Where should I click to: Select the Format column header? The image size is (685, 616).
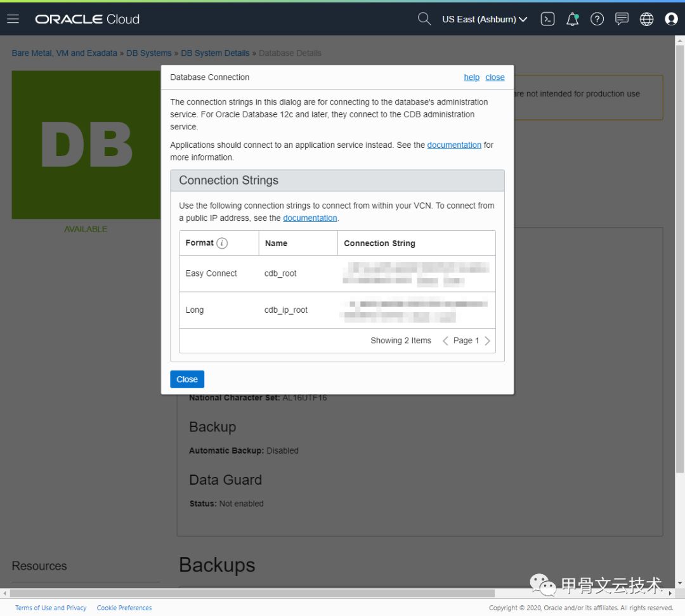point(219,243)
